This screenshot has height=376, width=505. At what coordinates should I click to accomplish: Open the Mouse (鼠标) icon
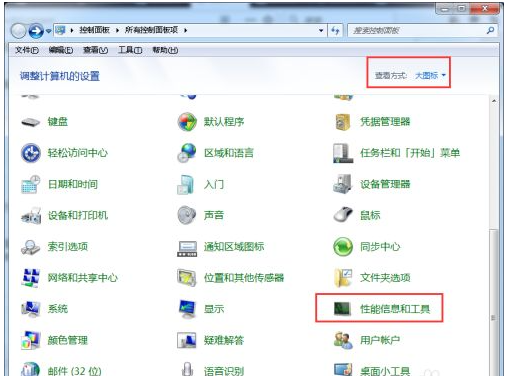[x=343, y=215]
